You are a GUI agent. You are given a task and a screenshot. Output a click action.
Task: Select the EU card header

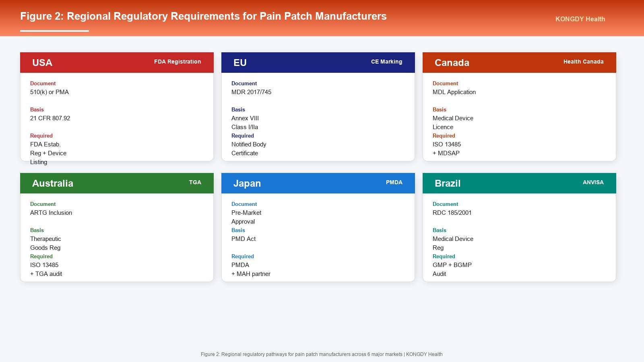click(318, 62)
